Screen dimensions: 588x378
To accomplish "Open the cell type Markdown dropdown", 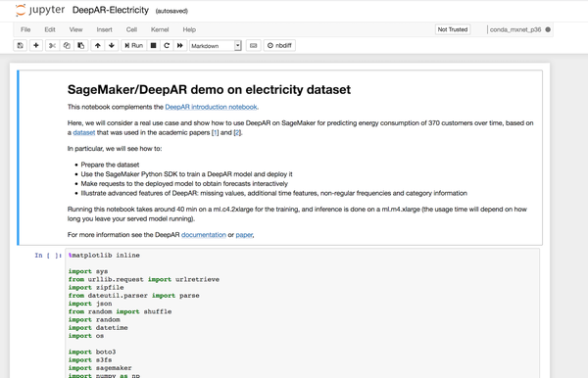I will tap(216, 46).
